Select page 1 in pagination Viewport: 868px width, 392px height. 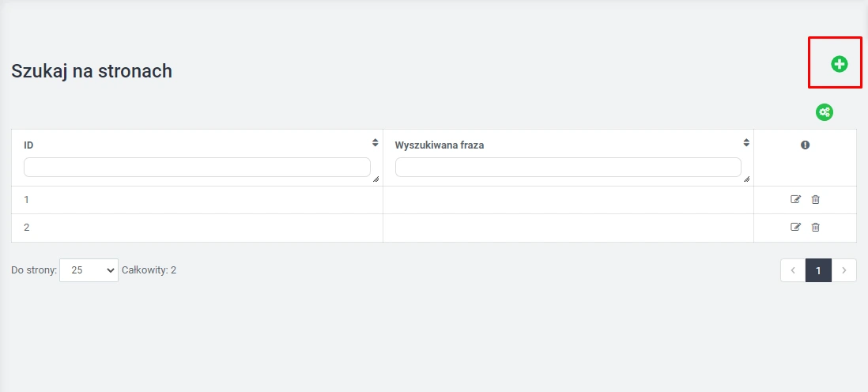pyautogui.click(x=818, y=270)
